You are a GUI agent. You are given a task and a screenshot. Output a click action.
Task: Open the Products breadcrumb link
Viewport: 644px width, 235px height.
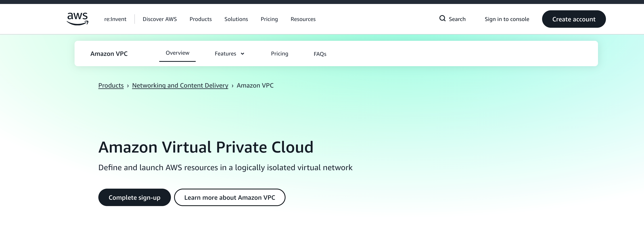(x=111, y=85)
